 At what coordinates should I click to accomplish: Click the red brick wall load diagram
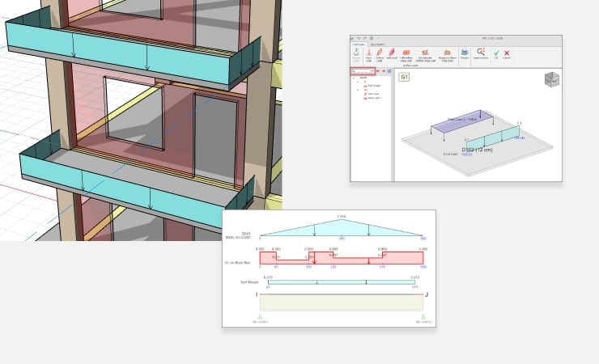click(x=341, y=257)
